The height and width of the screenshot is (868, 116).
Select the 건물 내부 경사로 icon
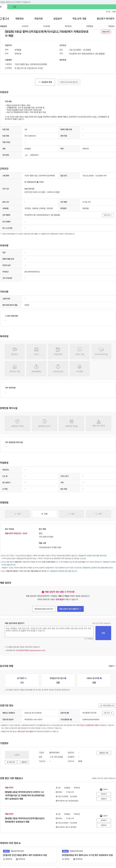98,423
